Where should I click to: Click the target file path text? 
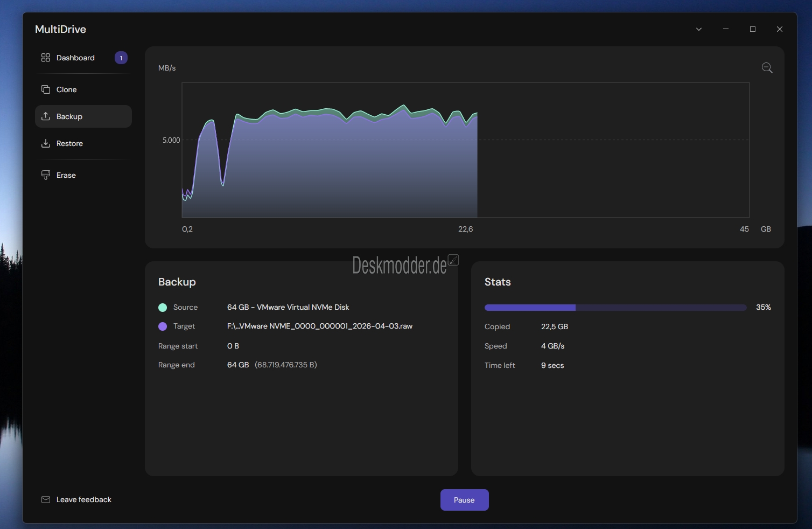click(x=319, y=326)
